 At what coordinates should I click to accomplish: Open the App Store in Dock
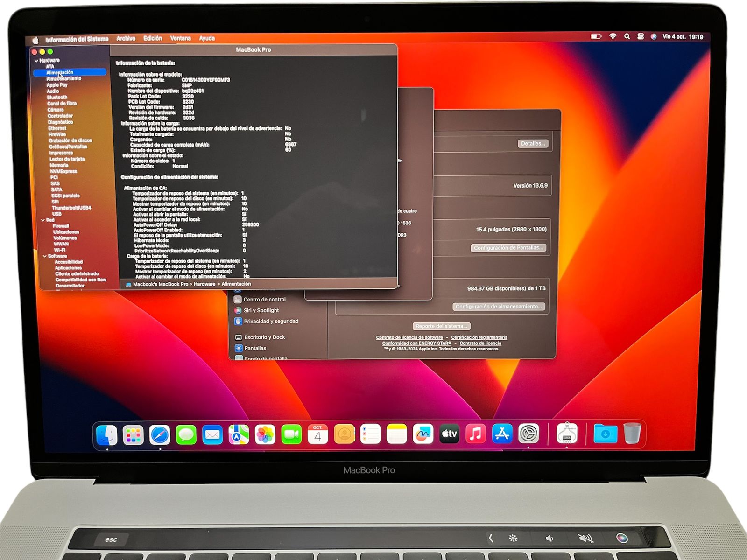(x=502, y=434)
